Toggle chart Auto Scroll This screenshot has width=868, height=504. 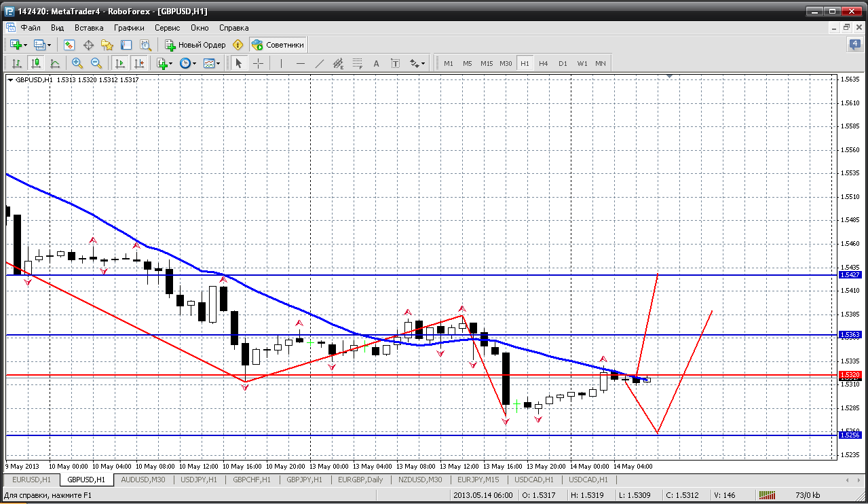pos(120,63)
